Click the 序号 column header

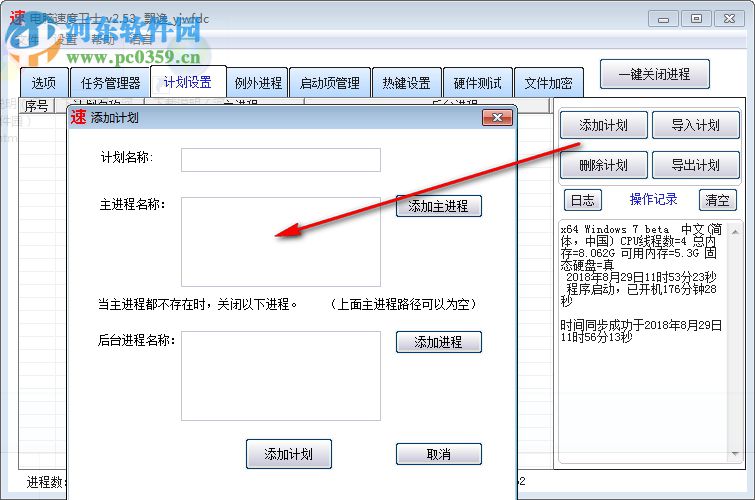coord(37,105)
